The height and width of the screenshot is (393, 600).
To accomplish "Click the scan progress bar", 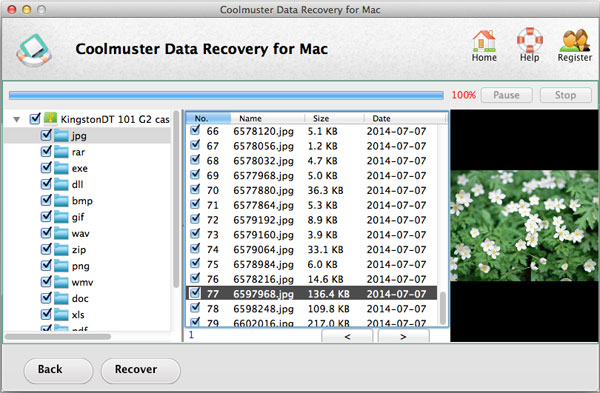I will click(x=226, y=95).
